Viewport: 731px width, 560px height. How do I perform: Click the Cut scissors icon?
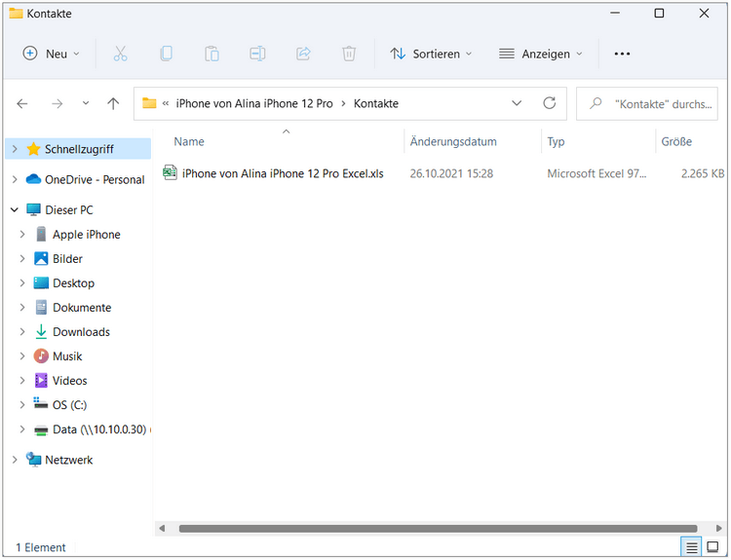click(120, 54)
